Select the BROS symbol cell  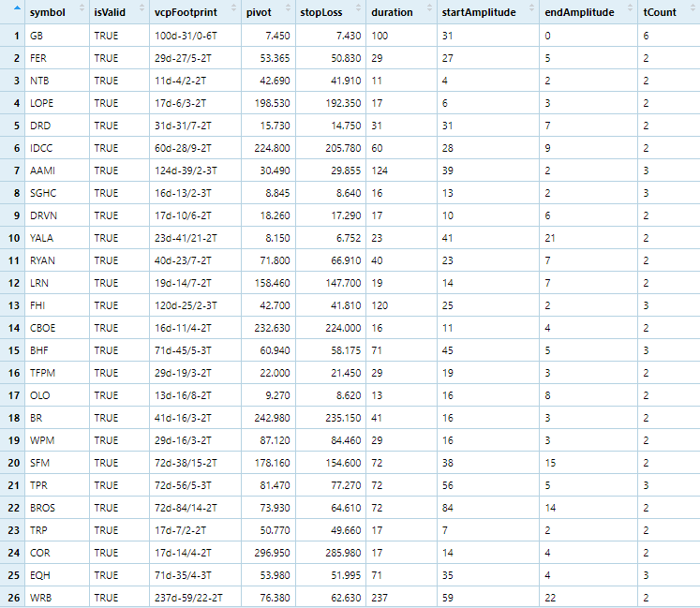point(57,508)
